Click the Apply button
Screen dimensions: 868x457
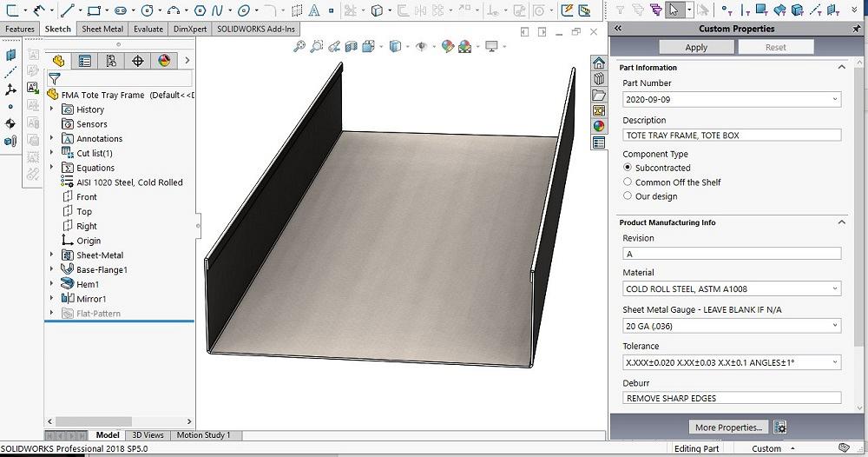696,47
